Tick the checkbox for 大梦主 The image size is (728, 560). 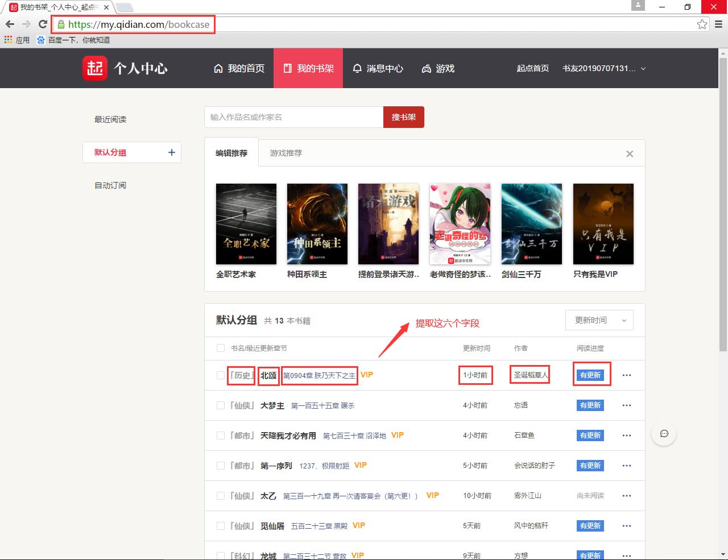[221, 405]
